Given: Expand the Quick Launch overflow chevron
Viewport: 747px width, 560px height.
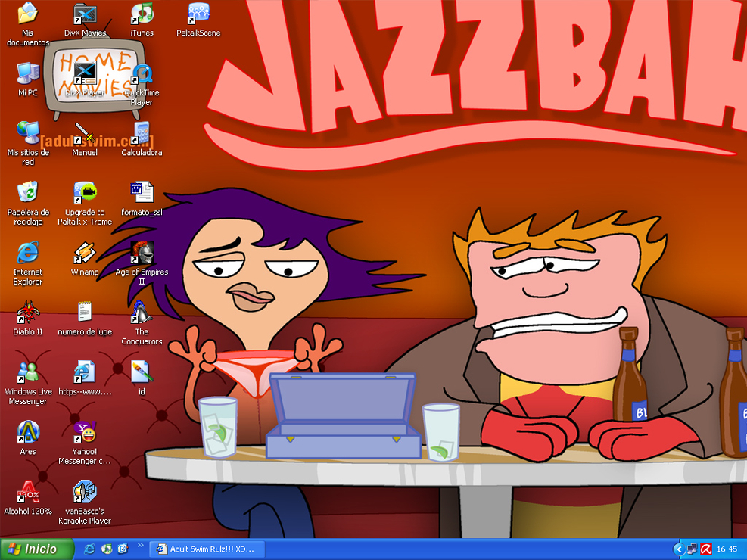Looking at the screenshot, I should pyautogui.click(x=141, y=546).
